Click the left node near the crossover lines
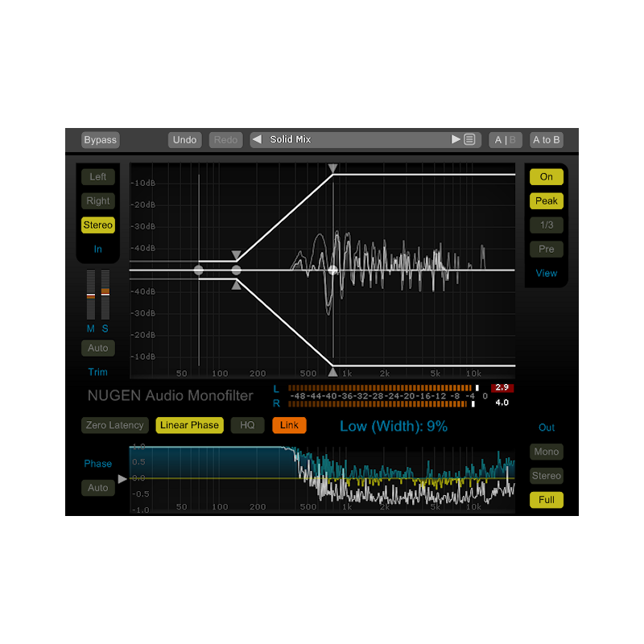This screenshot has width=644, height=644. tap(198, 269)
